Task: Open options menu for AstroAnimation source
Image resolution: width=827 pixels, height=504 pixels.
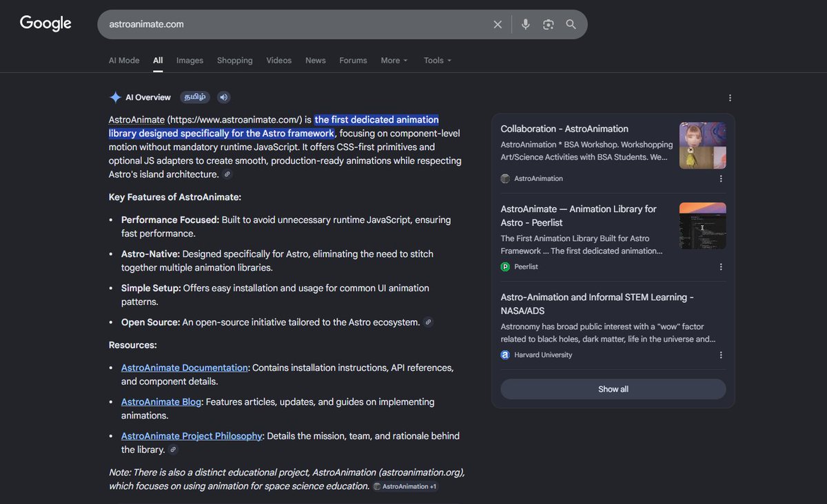Action: click(x=721, y=178)
